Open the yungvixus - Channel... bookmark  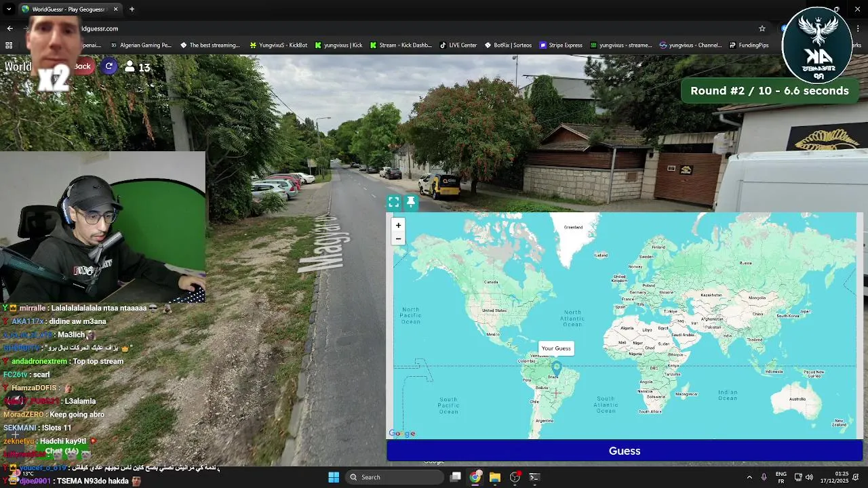coord(691,45)
